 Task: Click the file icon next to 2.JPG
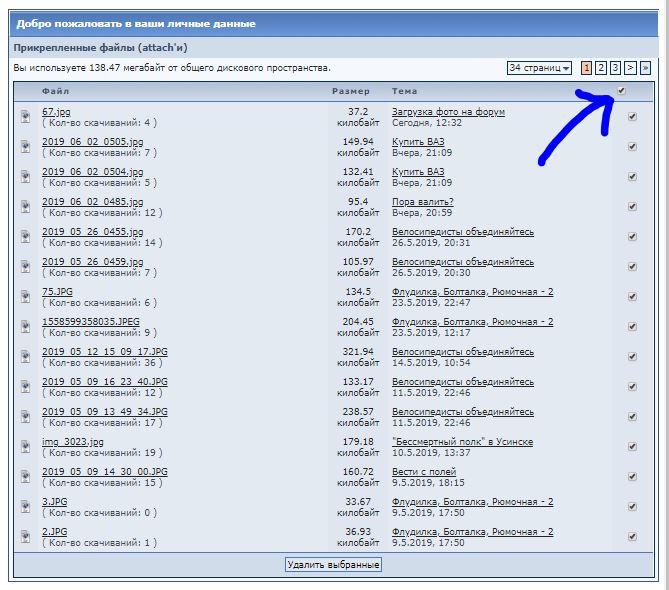coord(25,537)
